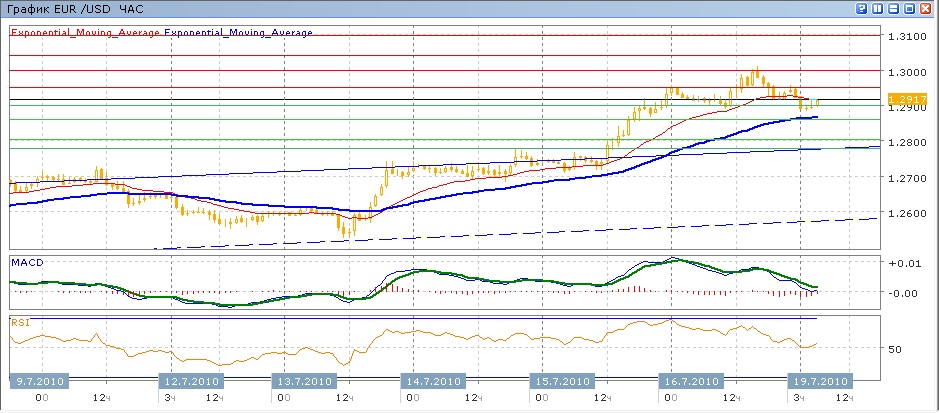Click the 1.2600 price axis label
Image resolution: width=939 pixels, height=413 pixels.
tap(906, 213)
